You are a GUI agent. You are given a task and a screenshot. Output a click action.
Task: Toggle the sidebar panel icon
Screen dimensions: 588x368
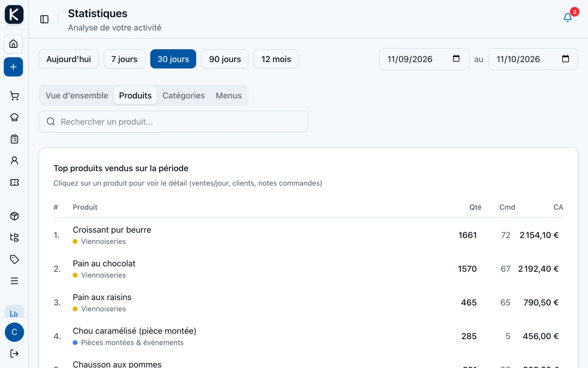44,19
